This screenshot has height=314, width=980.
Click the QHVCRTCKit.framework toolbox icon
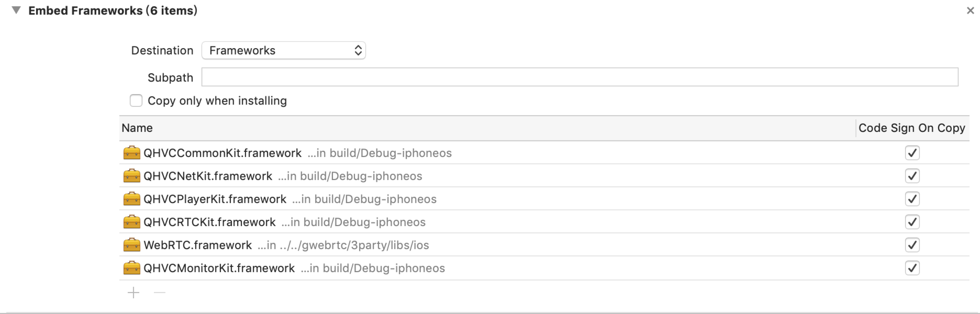132,222
